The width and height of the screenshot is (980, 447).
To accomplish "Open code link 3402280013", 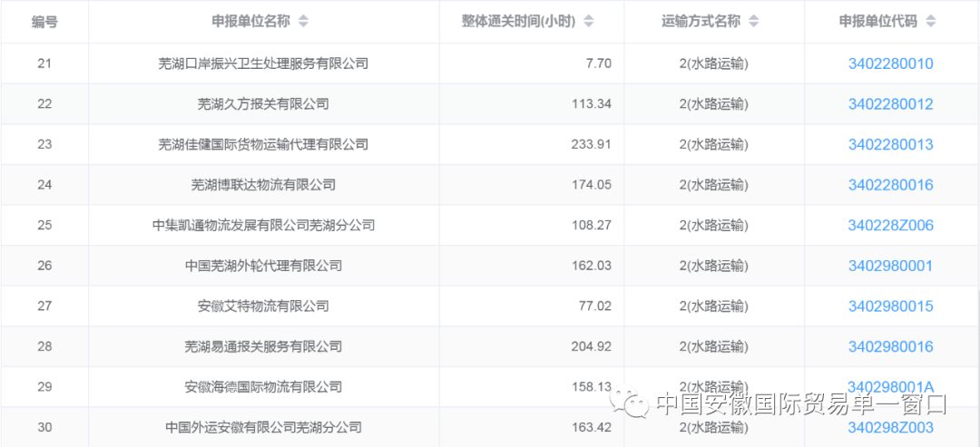I will 891,145.
